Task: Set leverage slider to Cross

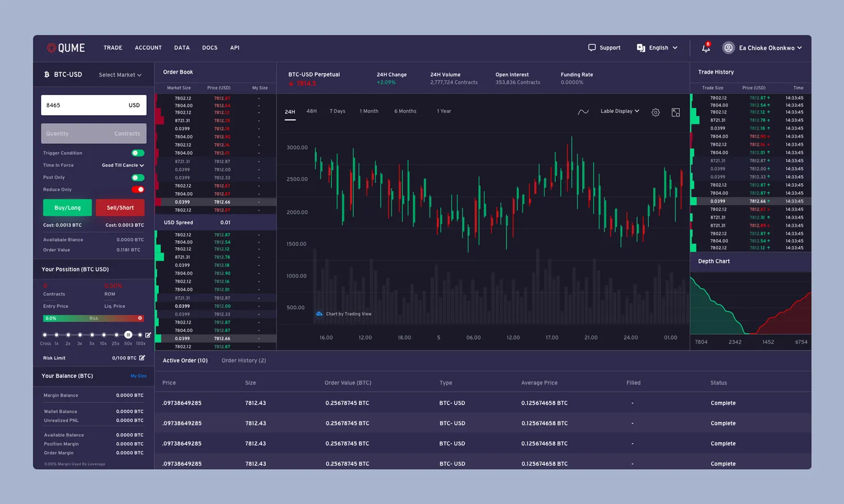Action: click(45, 335)
